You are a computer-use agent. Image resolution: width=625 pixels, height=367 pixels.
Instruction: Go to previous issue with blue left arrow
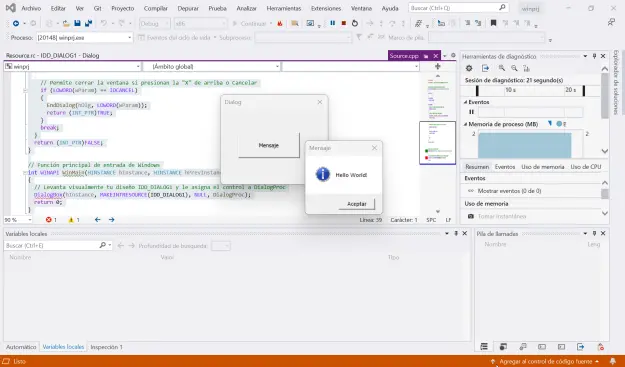[x=98, y=220]
